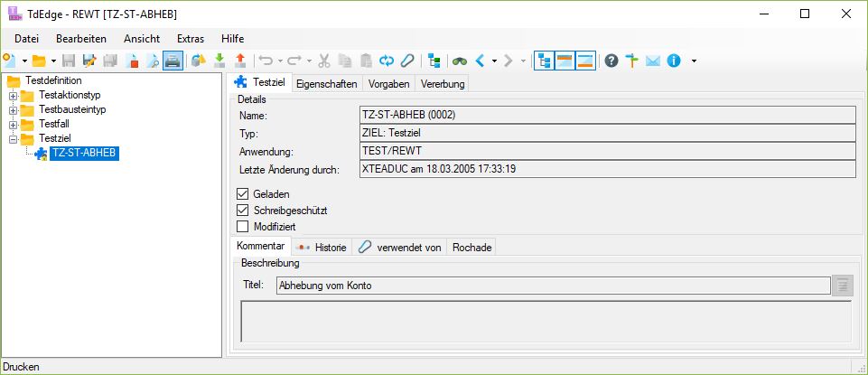Click the green download arrow icon
The image size is (868, 375).
tap(219, 61)
